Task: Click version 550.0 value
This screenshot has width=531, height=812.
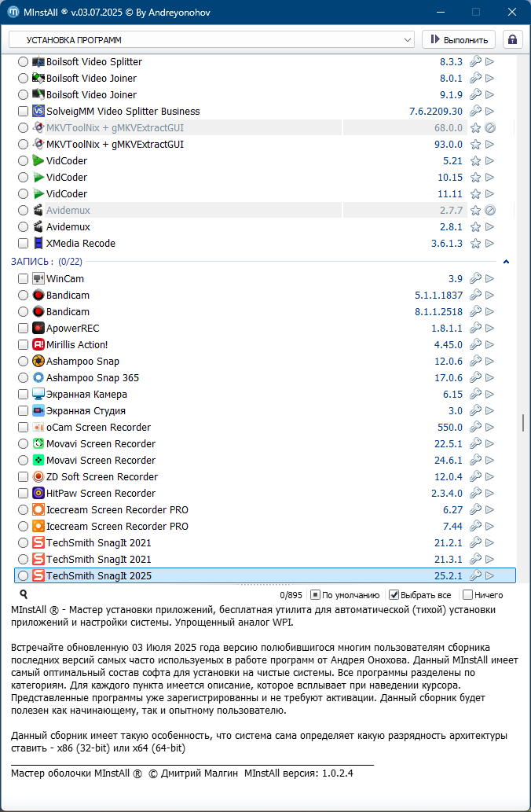Action: click(450, 428)
